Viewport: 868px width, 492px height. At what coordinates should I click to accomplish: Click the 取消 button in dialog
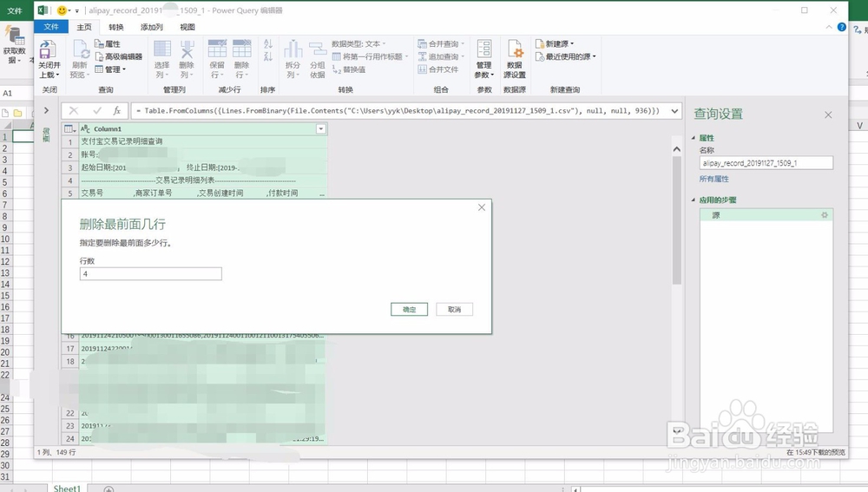pos(455,310)
